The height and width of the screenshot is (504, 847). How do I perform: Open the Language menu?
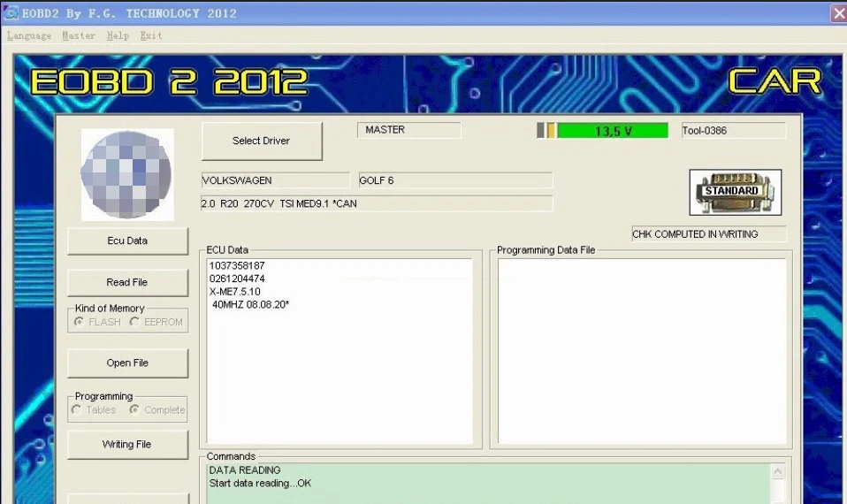(x=29, y=35)
